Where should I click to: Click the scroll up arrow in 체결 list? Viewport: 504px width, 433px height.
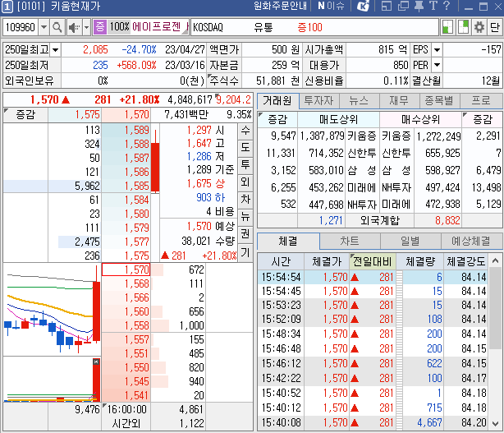[495, 261]
